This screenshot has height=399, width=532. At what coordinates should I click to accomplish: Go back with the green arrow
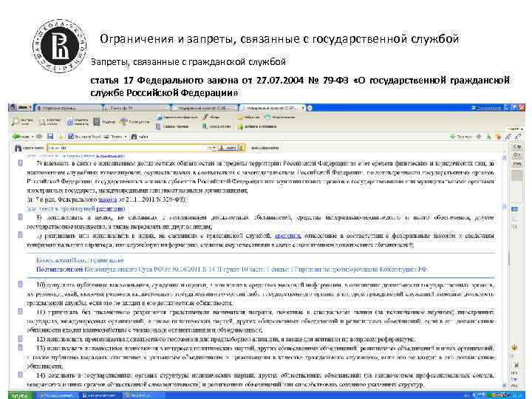coord(21,137)
